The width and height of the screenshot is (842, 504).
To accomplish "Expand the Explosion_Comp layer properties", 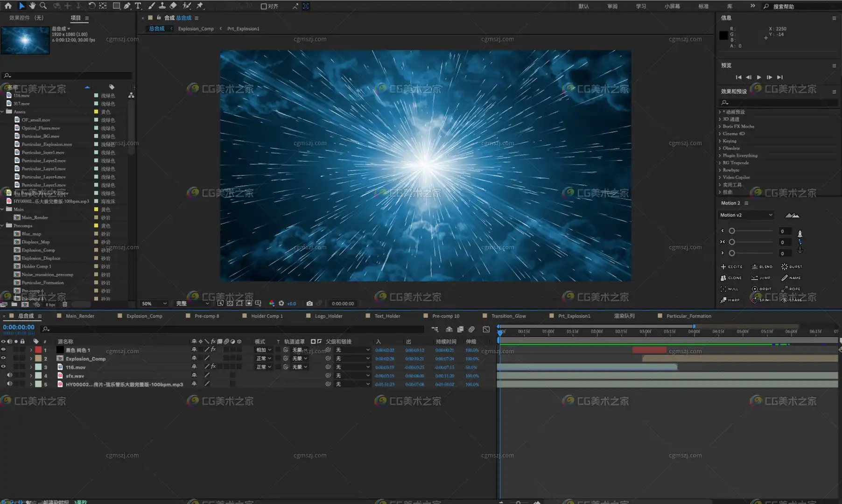I will [x=31, y=358].
